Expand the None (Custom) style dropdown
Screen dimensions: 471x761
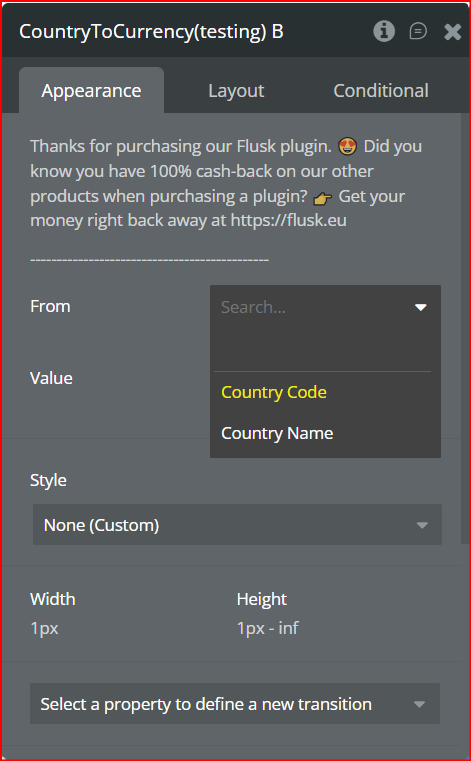[x=237, y=525]
